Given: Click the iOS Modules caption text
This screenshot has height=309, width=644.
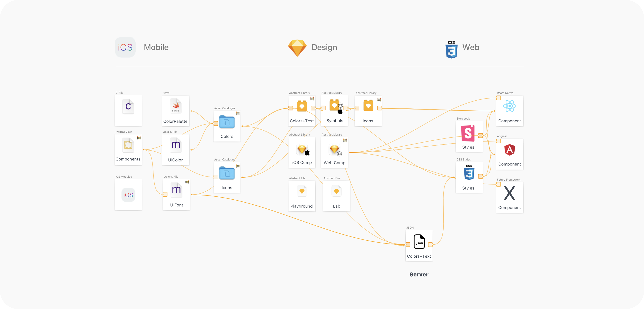Looking at the screenshot, I should click(x=123, y=177).
